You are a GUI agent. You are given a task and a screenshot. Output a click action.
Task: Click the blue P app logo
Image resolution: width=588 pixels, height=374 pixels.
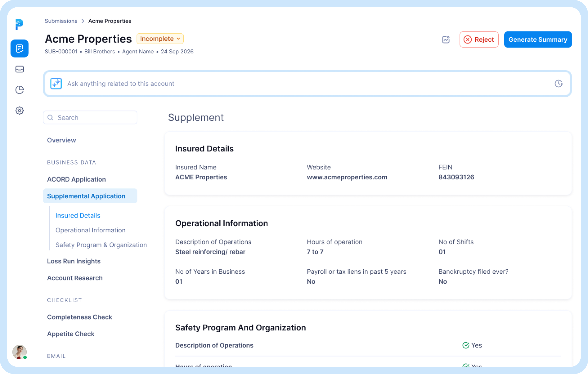(19, 24)
